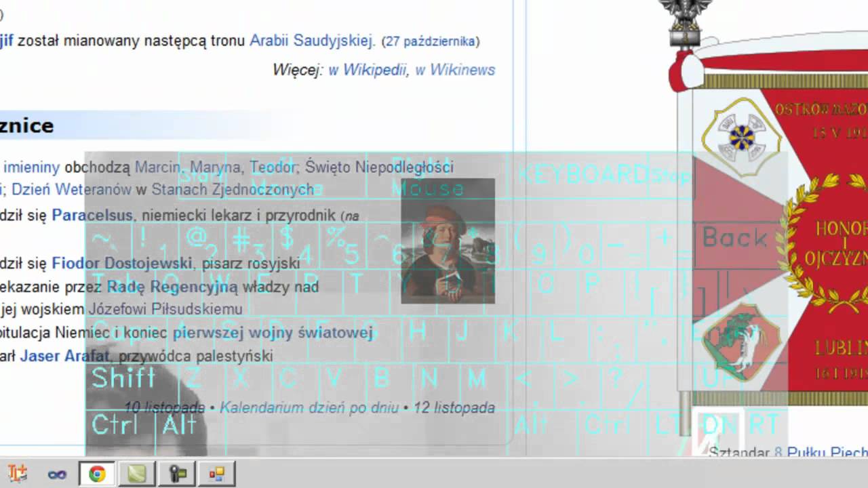
Task: Open the Józefowi Piłsudskiemu link
Action: pos(165,309)
